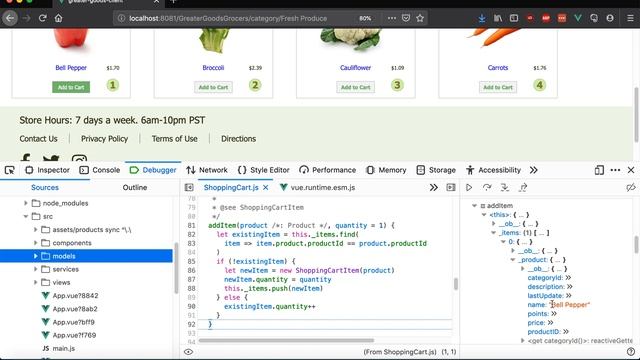
Task: Select the vue.runtime.esm.js editor tab
Action: pos(318,187)
